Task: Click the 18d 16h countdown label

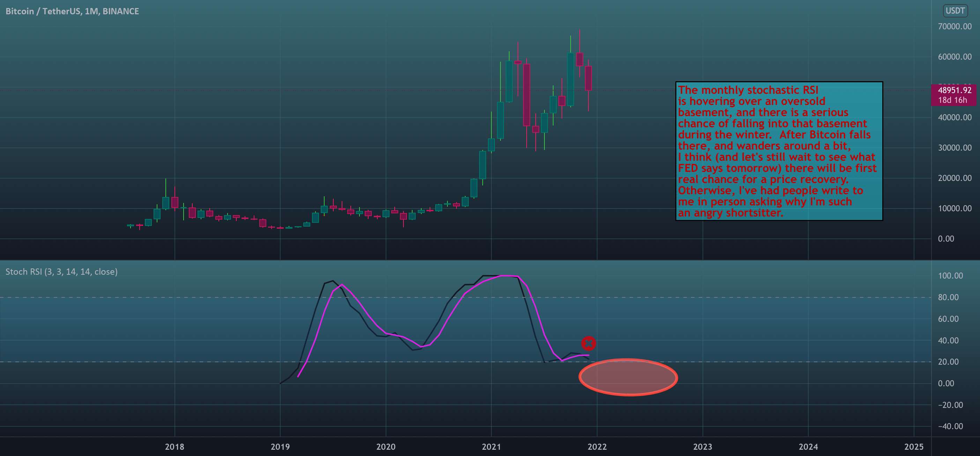Action: pos(952,100)
